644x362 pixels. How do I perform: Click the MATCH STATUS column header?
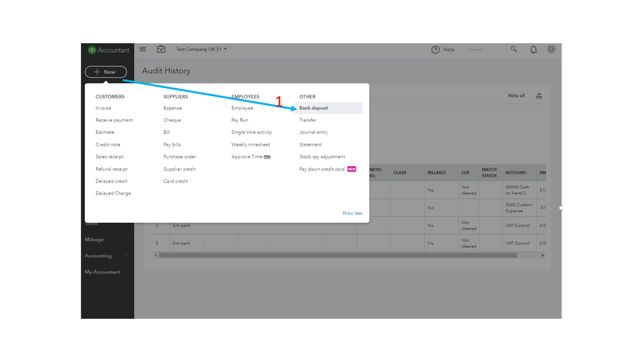point(489,173)
